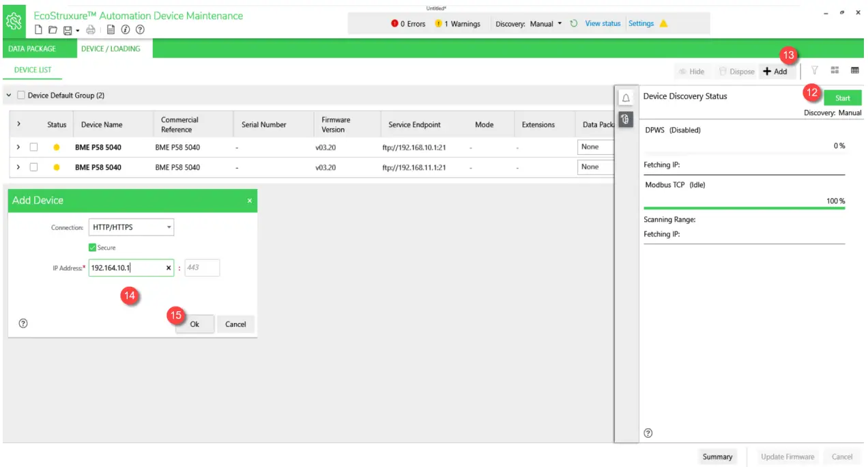Click the yellow status dot of the 192.168.10.1 row

57,147
